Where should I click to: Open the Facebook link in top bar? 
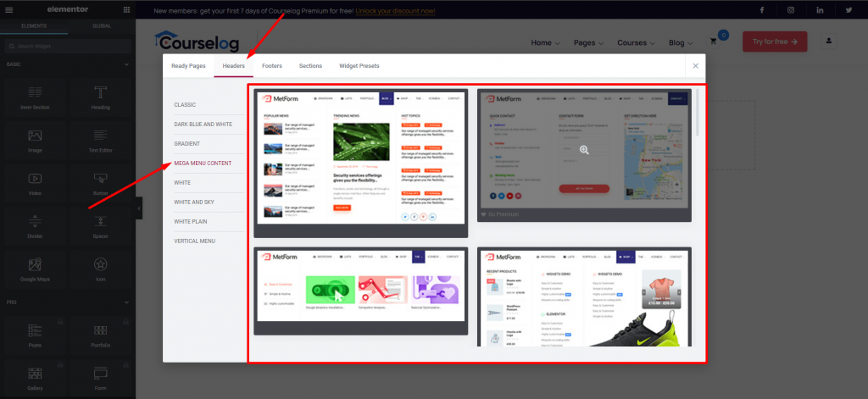click(762, 10)
